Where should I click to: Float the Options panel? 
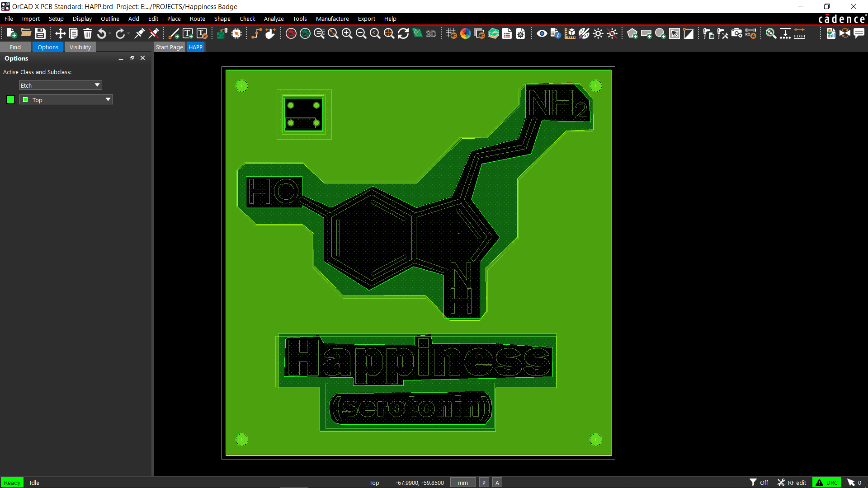tap(132, 58)
